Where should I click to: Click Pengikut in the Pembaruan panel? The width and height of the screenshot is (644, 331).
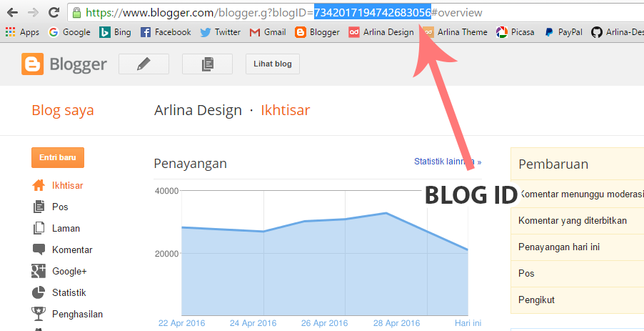(x=536, y=300)
